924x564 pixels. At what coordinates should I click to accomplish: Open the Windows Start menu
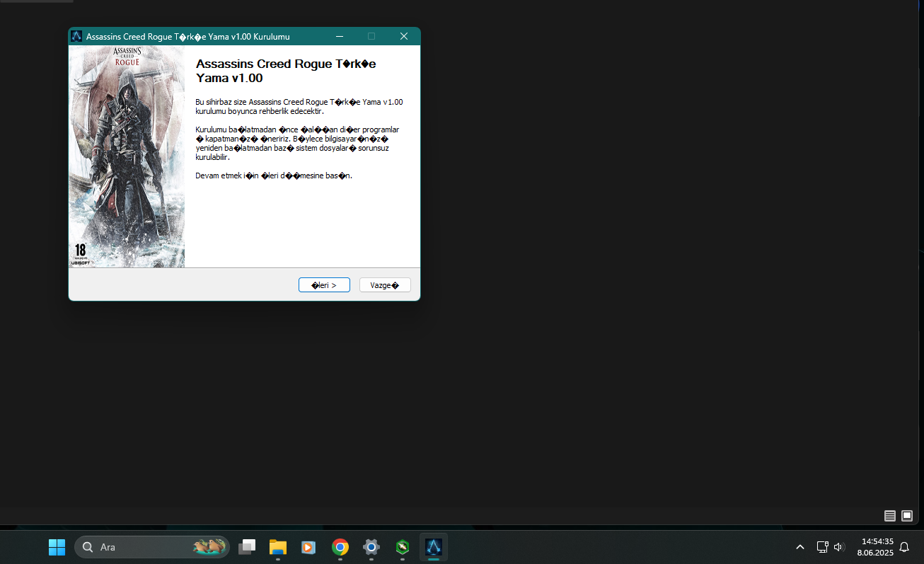pyautogui.click(x=57, y=547)
